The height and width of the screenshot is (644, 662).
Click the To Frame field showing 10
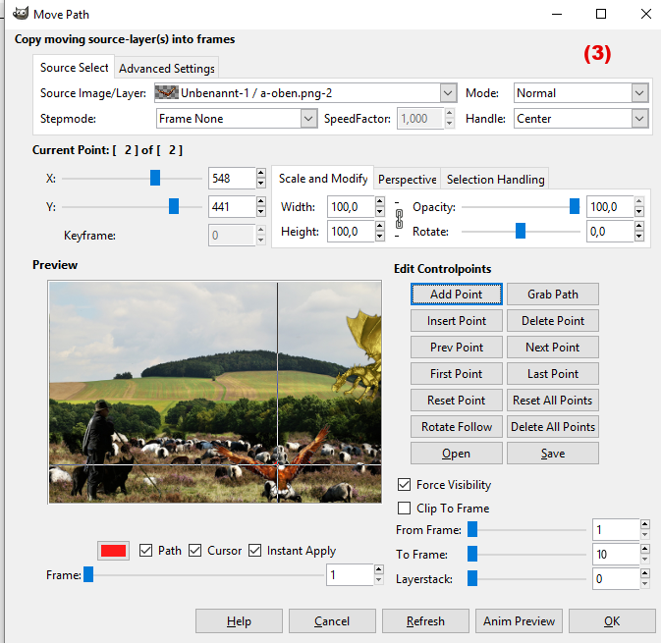coord(616,554)
